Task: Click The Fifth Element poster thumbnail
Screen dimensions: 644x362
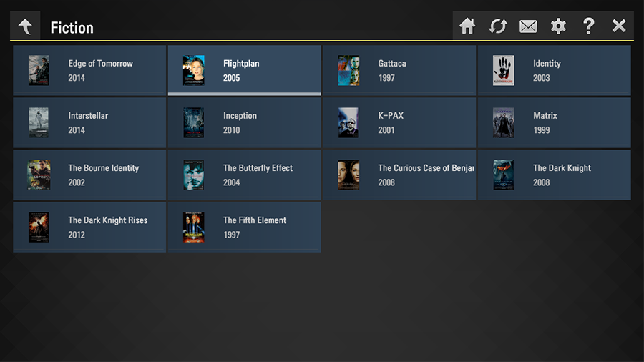Action: point(193,228)
